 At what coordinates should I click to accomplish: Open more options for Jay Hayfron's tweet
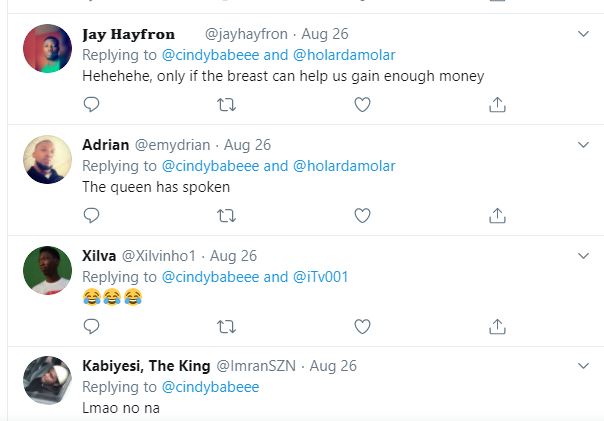pyautogui.click(x=585, y=35)
